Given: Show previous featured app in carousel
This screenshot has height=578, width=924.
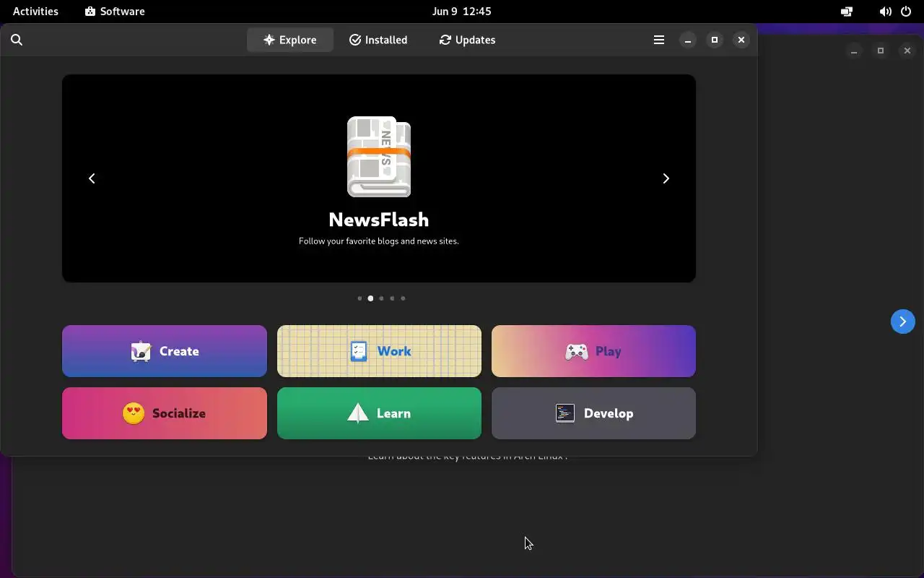Looking at the screenshot, I should 92,178.
